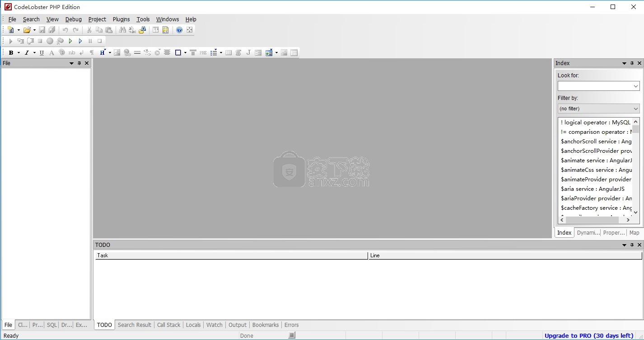Open the Plugins menu
The width and height of the screenshot is (644, 340).
coord(121,19)
